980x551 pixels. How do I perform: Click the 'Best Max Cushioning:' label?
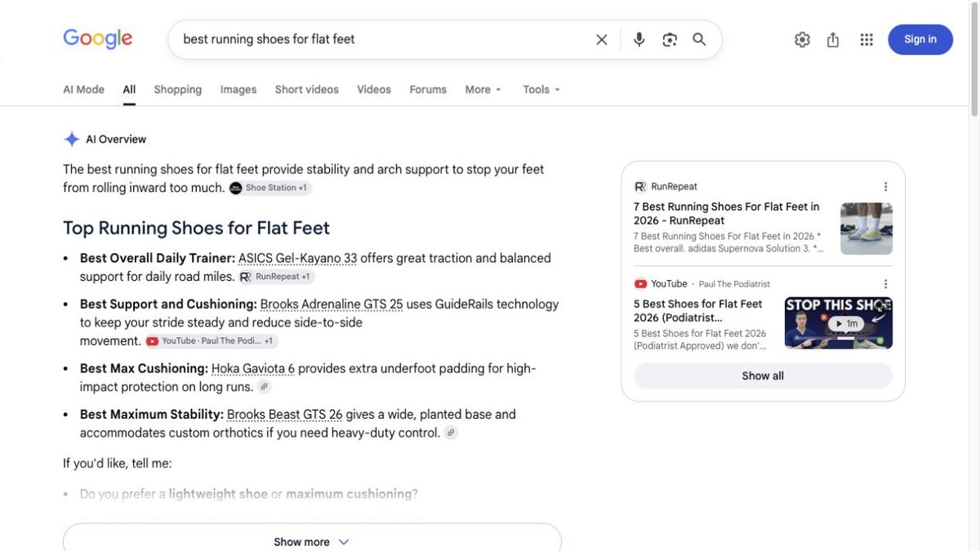pyautogui.click(x=144, y=368)
